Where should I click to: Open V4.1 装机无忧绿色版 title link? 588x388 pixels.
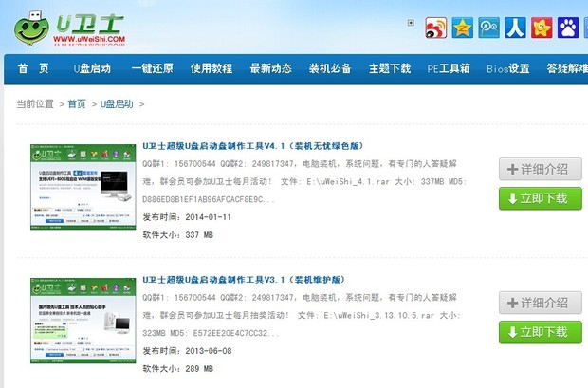point(253,146)
